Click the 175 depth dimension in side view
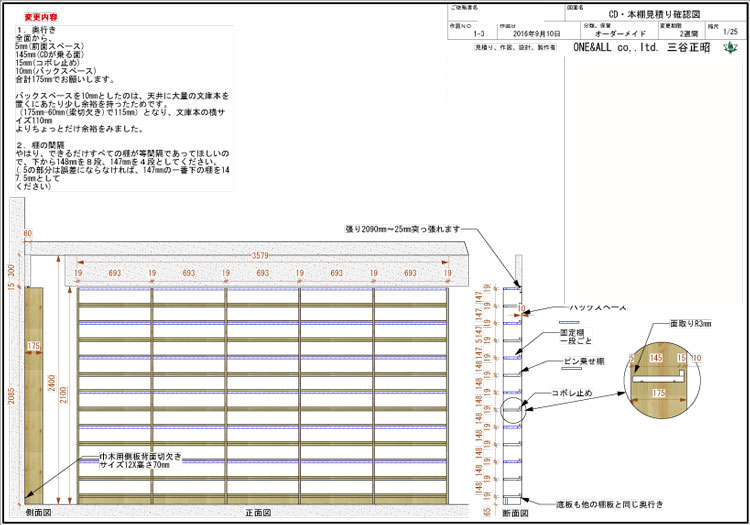Image resolution: width=750 pixels, height=525 pixels. coord(33,346)
